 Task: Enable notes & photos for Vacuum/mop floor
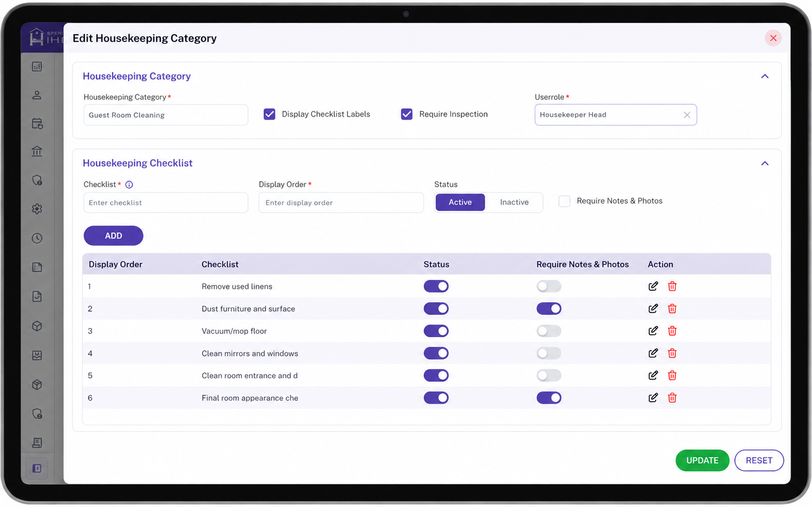point(549,331)
